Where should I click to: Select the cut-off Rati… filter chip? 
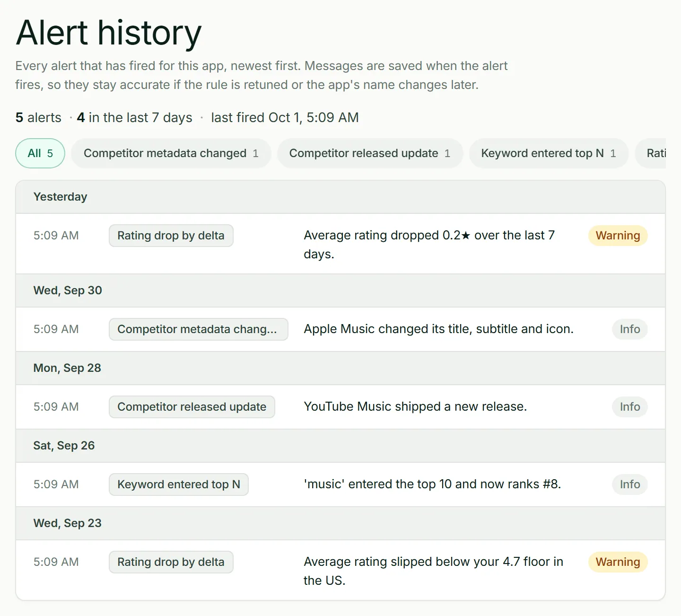tap(651, 153)
